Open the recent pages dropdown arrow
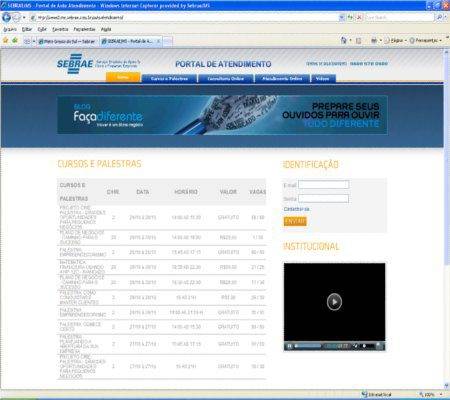The image size is (450, 400). point(24,17)
